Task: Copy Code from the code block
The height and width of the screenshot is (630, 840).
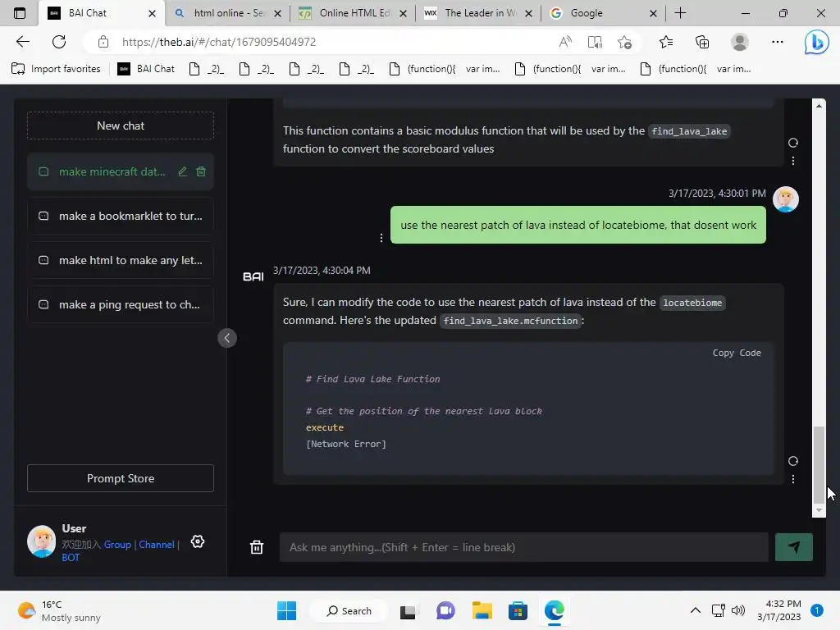Action: pyautogui.click(x=737, y=353)
